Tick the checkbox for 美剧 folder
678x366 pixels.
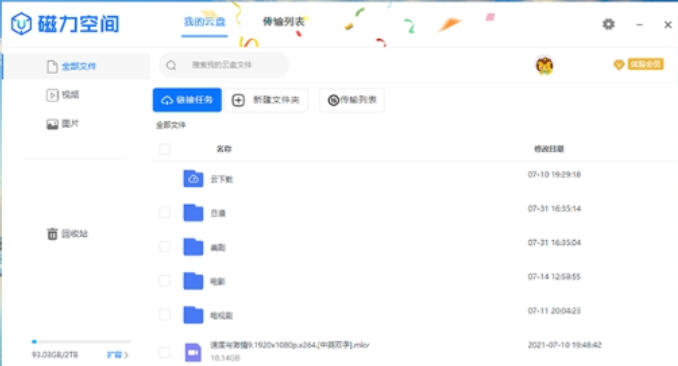click(164, 247)
